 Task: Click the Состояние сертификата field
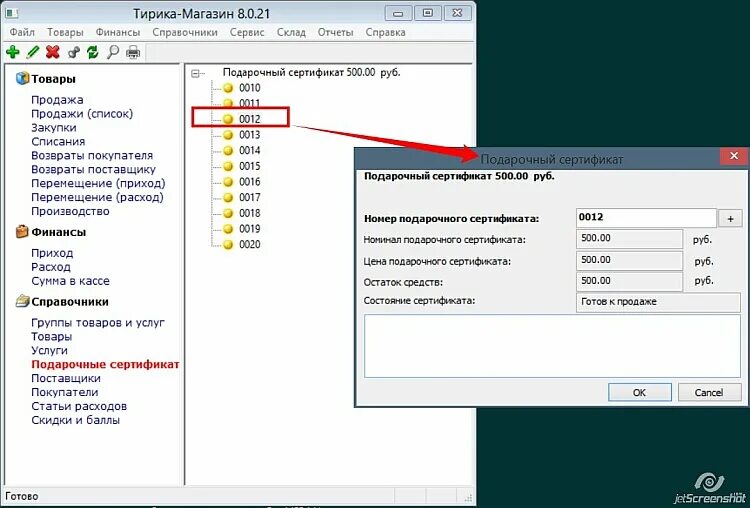(x=658, y=302)
